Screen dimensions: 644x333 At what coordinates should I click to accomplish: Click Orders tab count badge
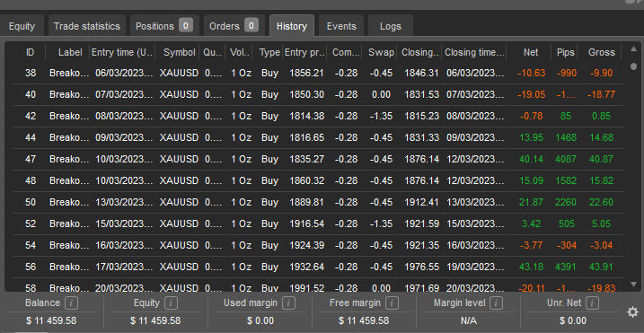point(251,25)
